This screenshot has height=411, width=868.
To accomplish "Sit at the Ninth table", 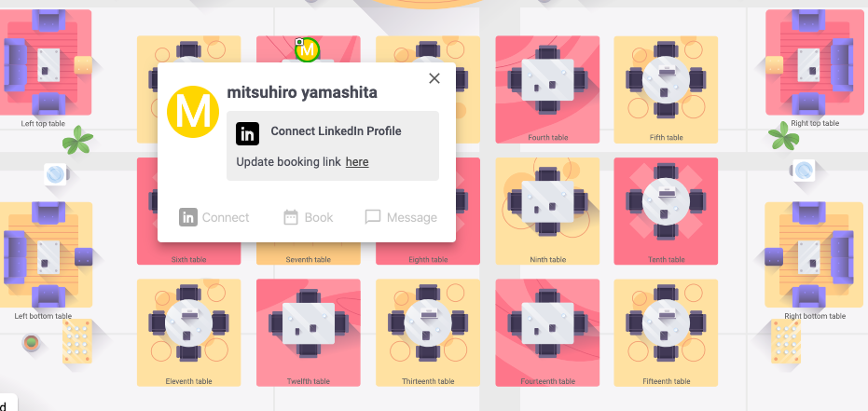I will pos(547,212).
